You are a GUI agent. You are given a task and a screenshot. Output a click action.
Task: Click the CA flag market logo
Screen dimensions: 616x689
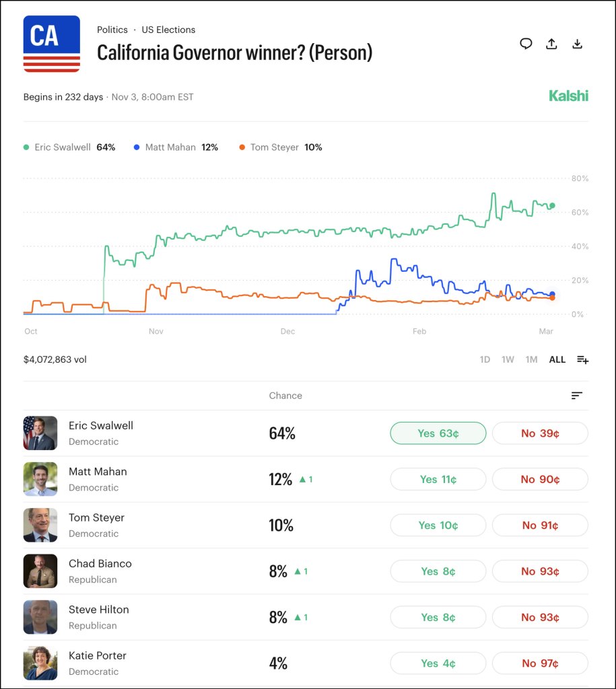tap(52, 44)
